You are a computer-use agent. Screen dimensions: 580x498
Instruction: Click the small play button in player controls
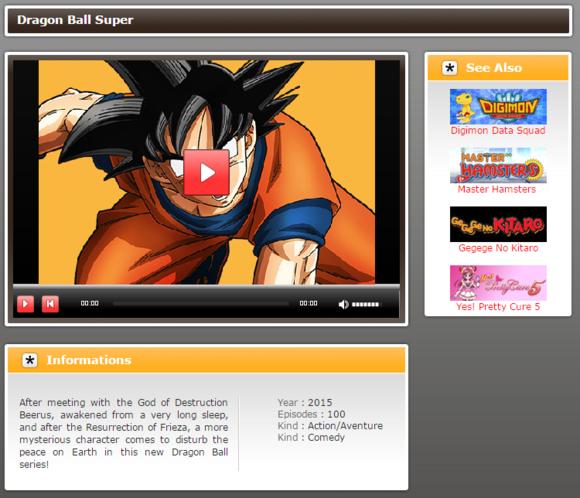(26, 304)
